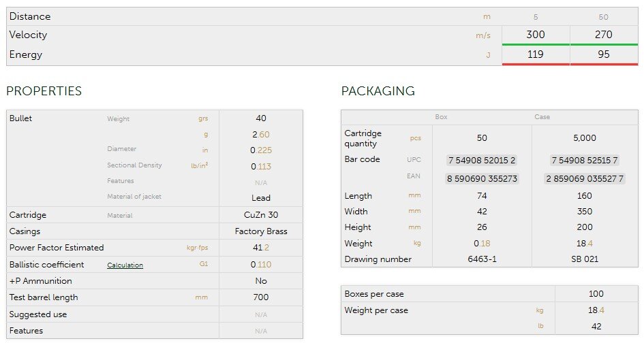Click the Box column header in Packaging
Screen dimensions: 644x343
442,117
